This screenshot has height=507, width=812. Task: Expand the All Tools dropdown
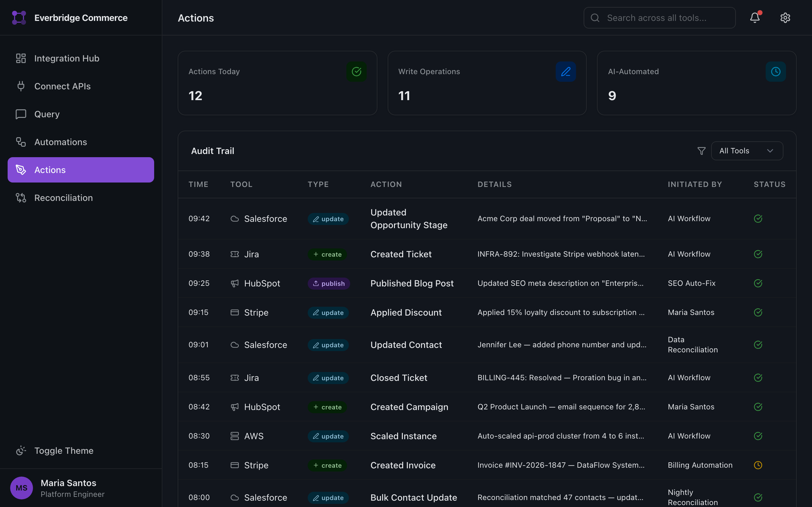tap(747, 151)
